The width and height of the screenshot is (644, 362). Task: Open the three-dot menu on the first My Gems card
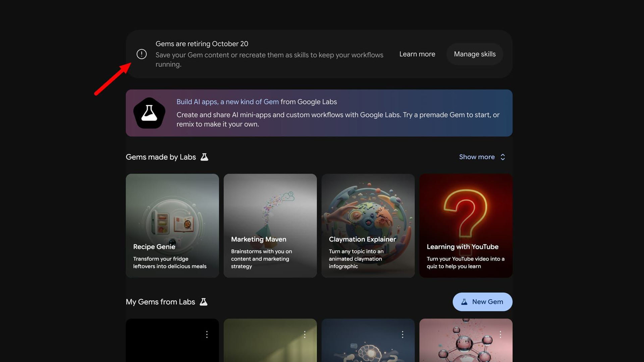click(x=207, y=334)
